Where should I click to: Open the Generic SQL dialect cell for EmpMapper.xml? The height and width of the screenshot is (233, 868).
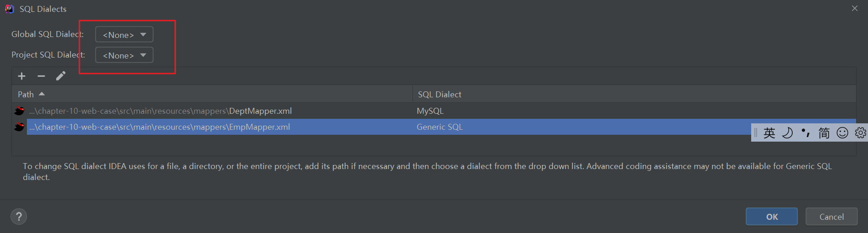[439, 127]
